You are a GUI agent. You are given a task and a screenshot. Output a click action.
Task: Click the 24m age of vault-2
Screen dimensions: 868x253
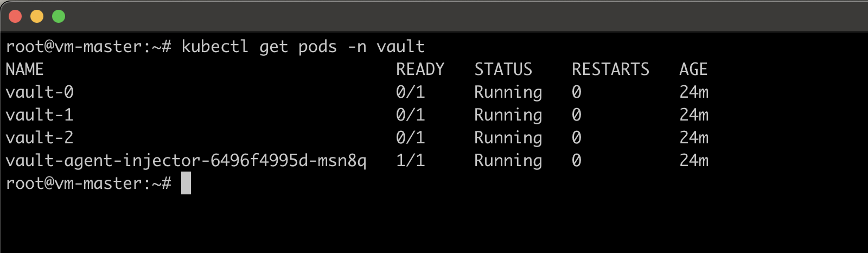pyautogui.click(x=694, y=138)
